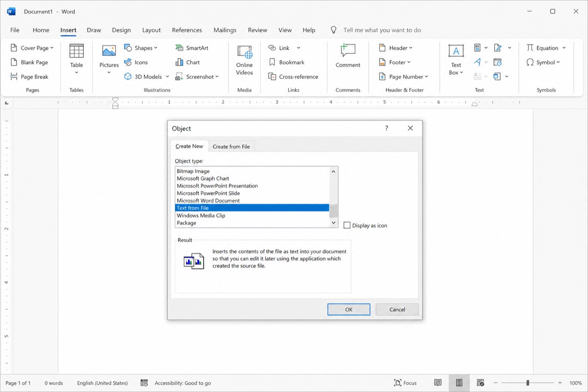Add a Bookmark

pyautogui.click(x=286, y=62)
